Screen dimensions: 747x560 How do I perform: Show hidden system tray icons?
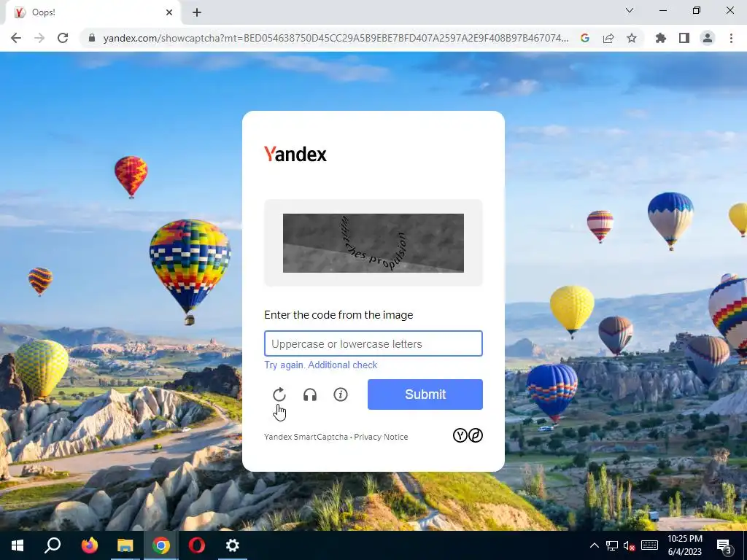tap(594, 545)
